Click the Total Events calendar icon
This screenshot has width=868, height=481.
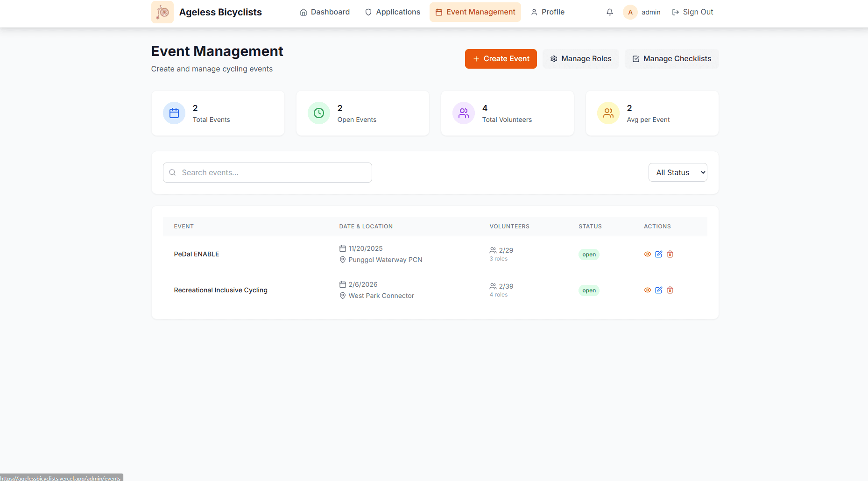click(174, 113)
